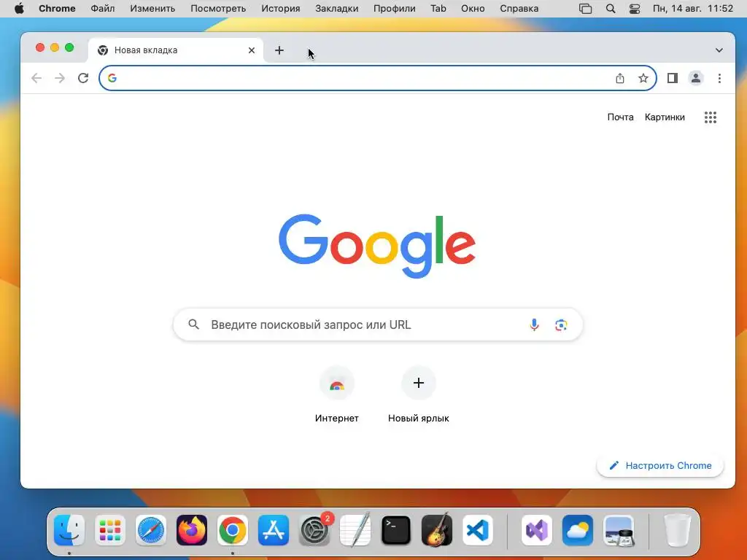Viewport: 747px width, 560px height.
Task: Add a shortcut via Новый ярлык
Action: pyautogui.click(x=418, y=395)
